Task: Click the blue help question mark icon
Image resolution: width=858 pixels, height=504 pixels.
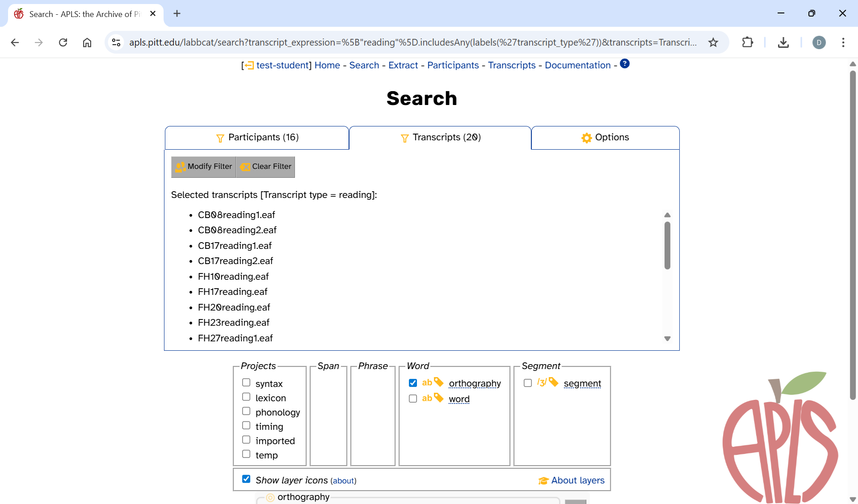Action: tap(625, 64)
